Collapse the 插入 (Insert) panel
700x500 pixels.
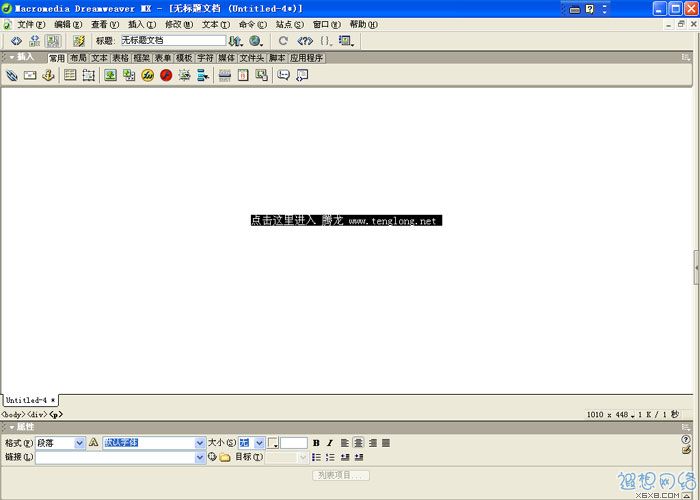(12, 57)
